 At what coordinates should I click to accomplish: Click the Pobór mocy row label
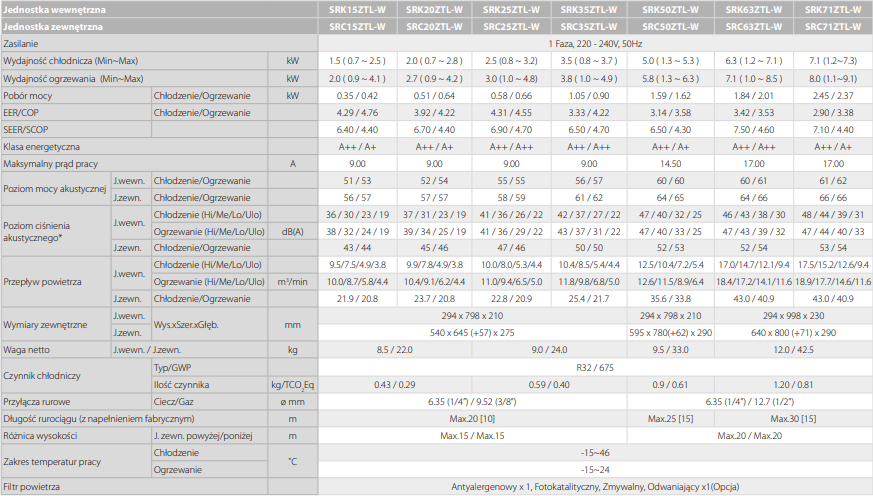pos(27,96)
